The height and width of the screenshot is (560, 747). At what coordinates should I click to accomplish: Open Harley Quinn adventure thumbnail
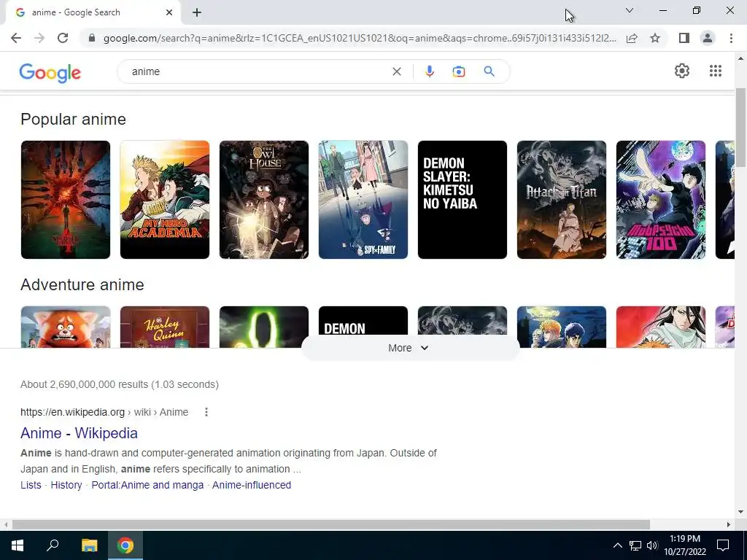pos(165,327)
